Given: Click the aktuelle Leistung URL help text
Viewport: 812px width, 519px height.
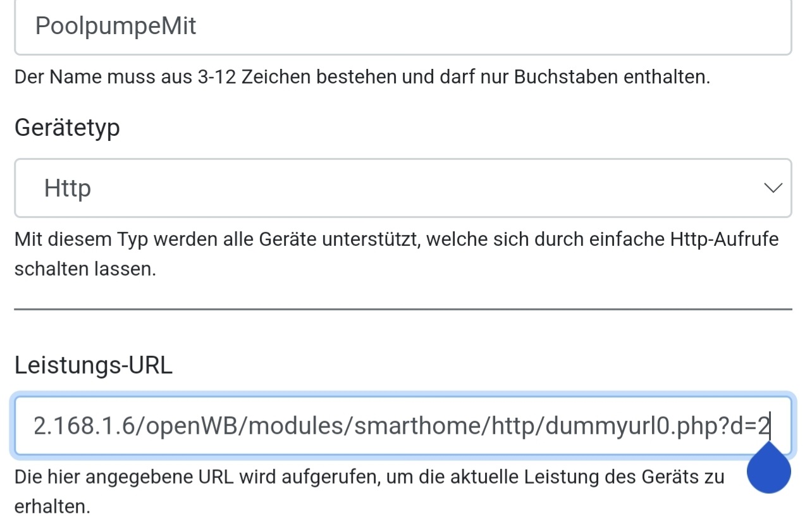Looking at the screenshot, I should [369, 477].
